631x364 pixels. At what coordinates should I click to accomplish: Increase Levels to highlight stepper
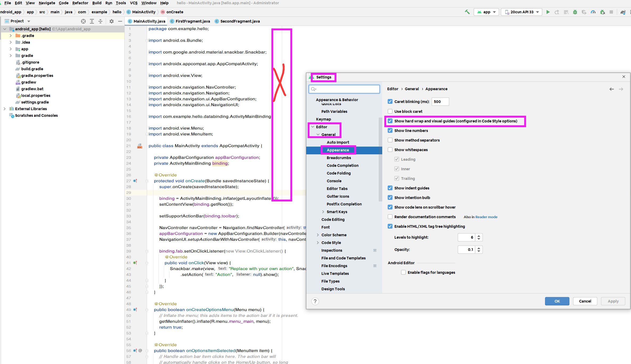[x=479, y=235]
